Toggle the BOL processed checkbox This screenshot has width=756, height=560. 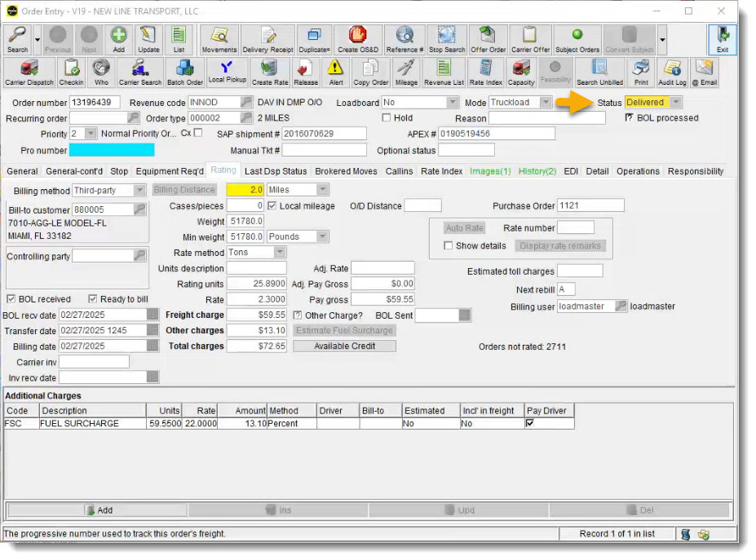coord(629,117)
